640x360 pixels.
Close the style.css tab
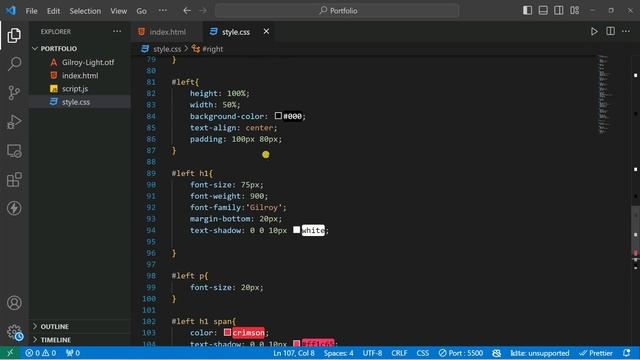tap(266, 31)
